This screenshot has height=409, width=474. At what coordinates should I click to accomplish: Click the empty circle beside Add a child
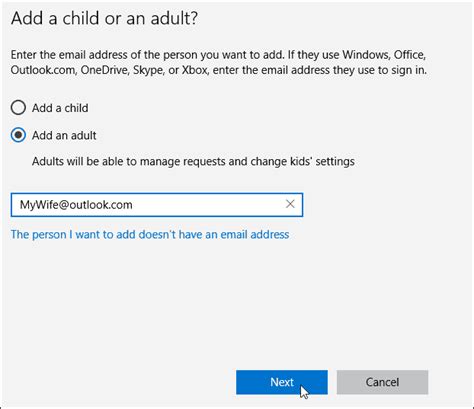tap(18, 108)
